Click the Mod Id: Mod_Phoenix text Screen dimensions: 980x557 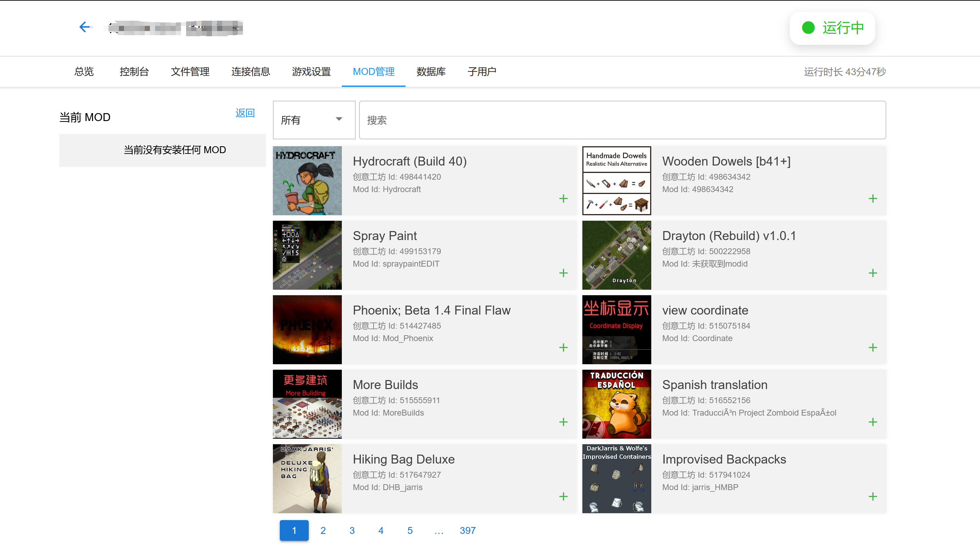coord(393,338)
